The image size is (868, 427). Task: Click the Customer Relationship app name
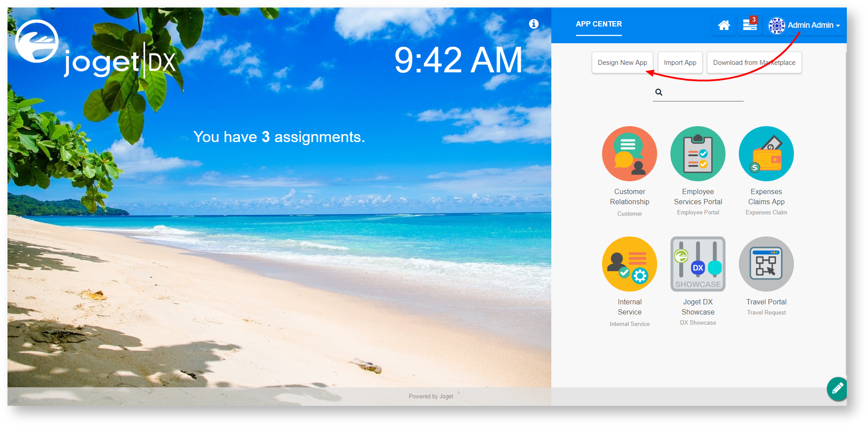pos(629,197)
